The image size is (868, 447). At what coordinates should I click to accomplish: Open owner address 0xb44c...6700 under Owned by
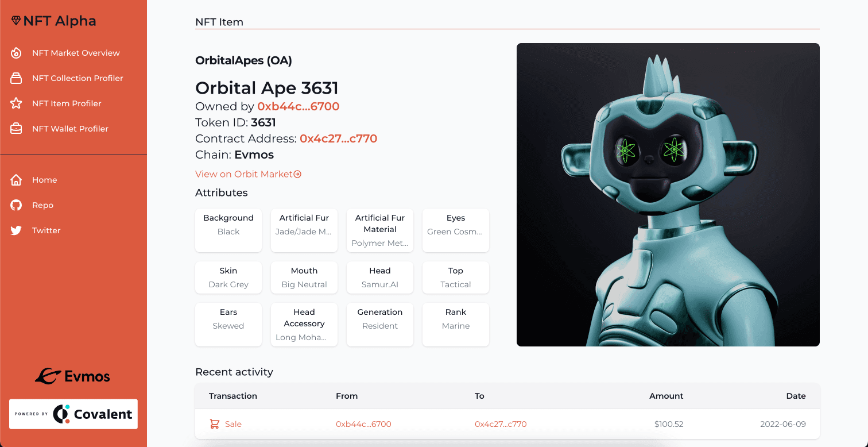(x=298, y=106)
